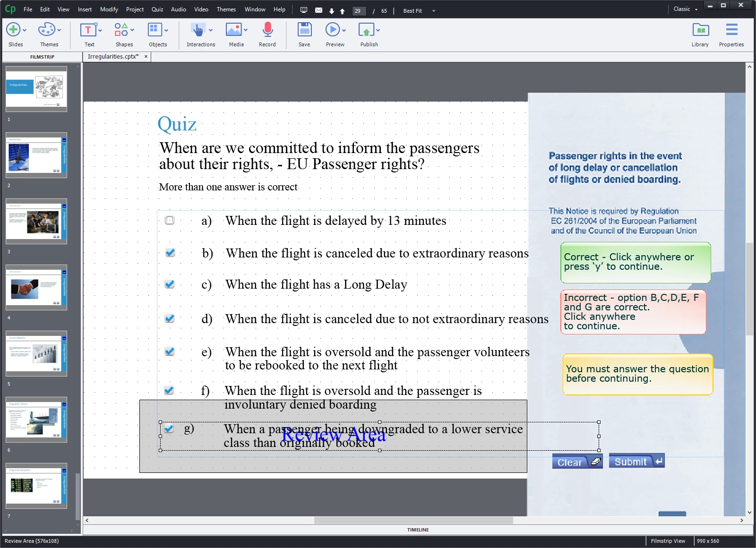Click the Quiz title text

pyautogui.click(x=177, y=124)
